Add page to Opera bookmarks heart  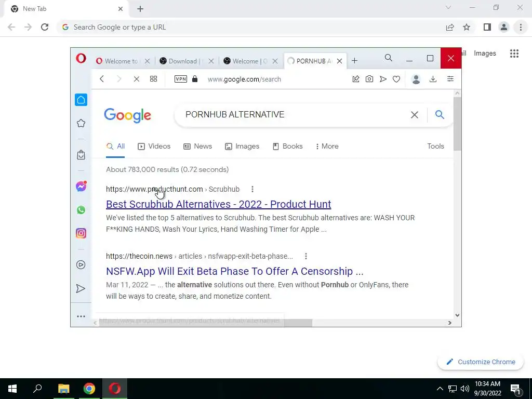[x=396, y=79]
